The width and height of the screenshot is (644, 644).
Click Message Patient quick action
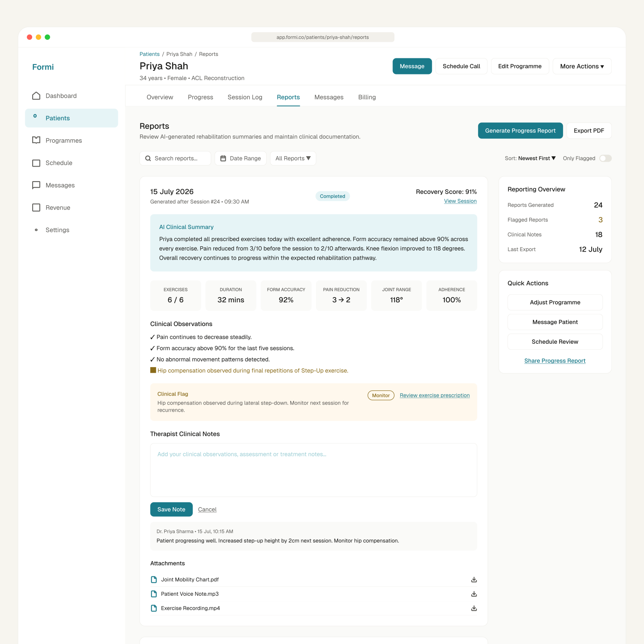click(x=555, y=322)
